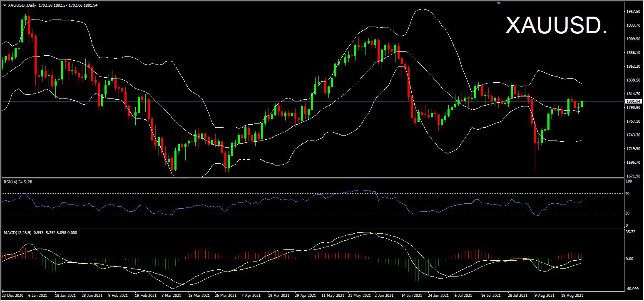This screenshot has height=301, width=644.
Task: Click the 1862.30 price scale label
Action: (633, 67)
